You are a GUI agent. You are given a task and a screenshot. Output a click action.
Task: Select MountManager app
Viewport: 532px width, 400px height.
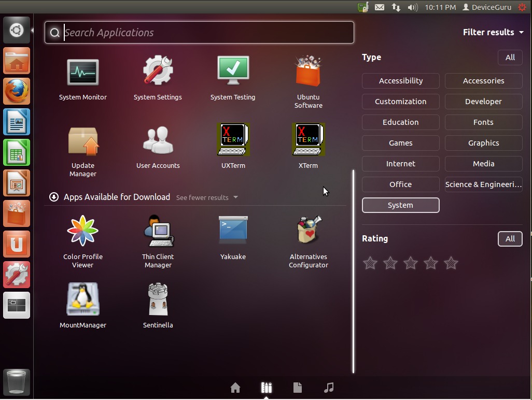pyautogui.click(x=83, y=306)
